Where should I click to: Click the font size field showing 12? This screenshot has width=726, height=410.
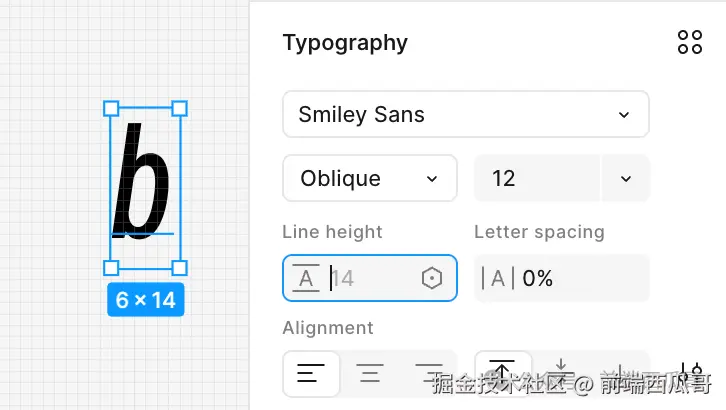535,178
